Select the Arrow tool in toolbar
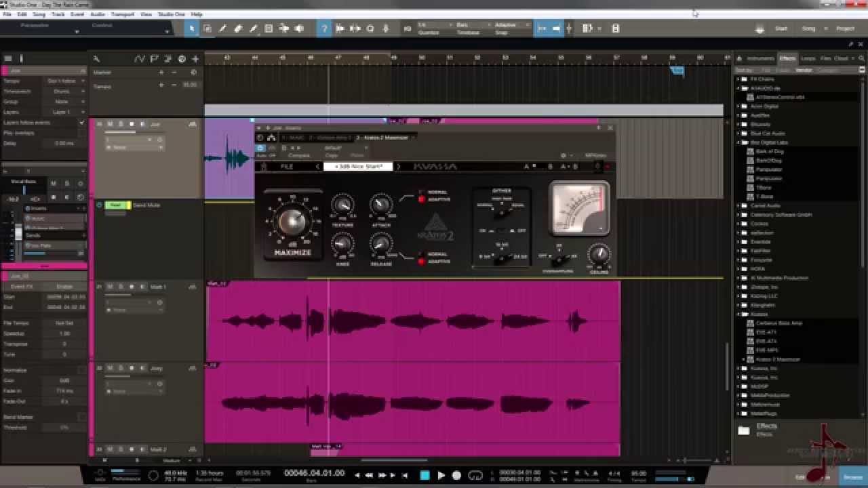 [x=192, y=28]
